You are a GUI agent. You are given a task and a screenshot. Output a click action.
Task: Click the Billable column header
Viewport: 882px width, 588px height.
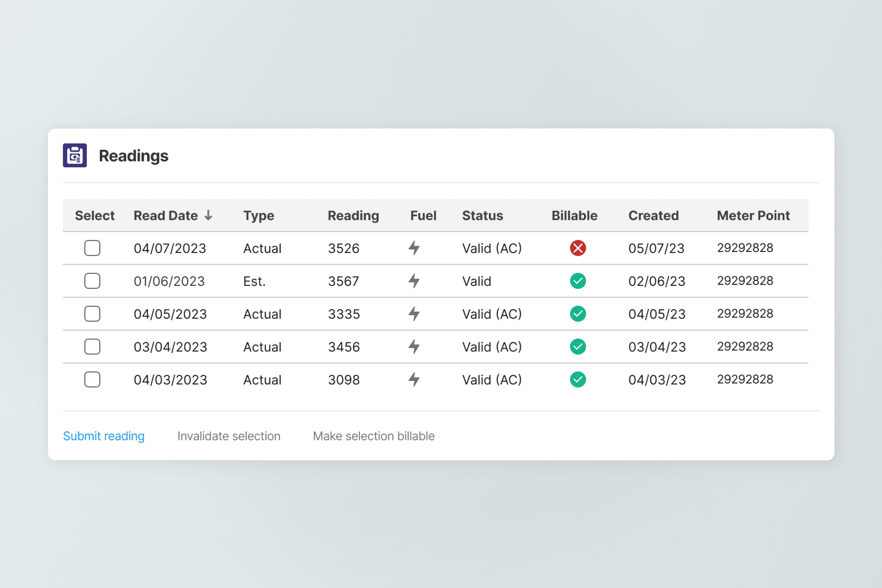pyautogui.click(x=574, y=216)
